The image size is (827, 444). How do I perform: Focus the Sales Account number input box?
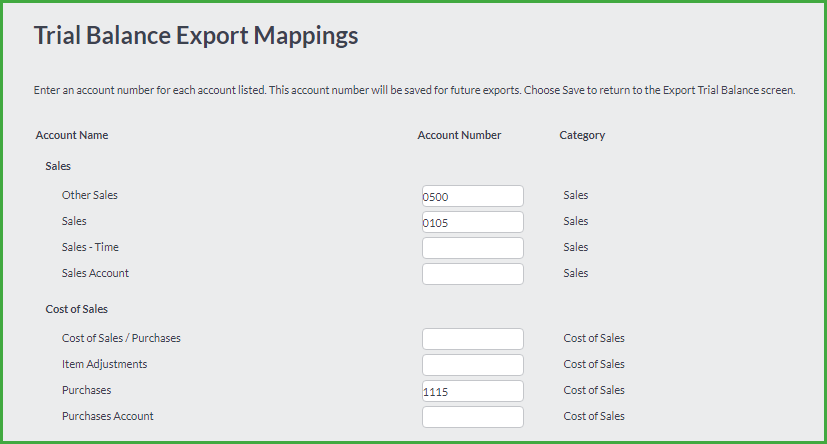473,274
